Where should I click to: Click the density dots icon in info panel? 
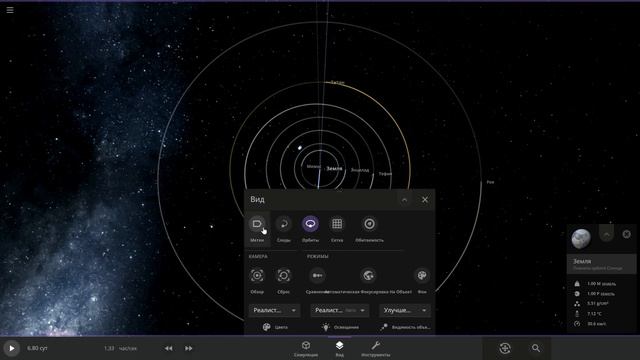[x=577, y=304]
